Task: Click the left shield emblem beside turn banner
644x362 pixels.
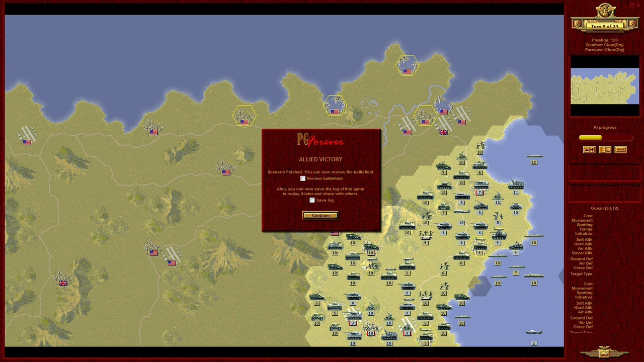Action: click(x=577, y=24)
